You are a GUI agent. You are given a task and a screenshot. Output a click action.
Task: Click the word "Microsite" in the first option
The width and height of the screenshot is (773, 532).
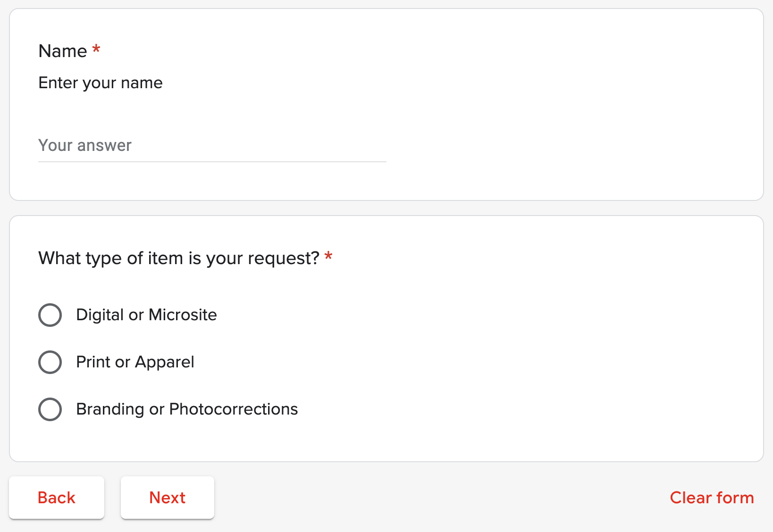coord(183,315)
